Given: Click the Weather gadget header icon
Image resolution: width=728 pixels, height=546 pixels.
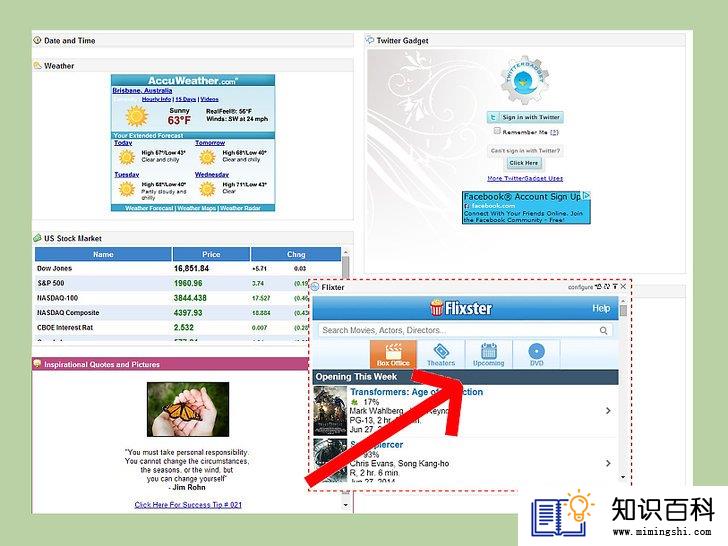Looking at the screenshot, I should pyautogui.click(x=38, y=65).
